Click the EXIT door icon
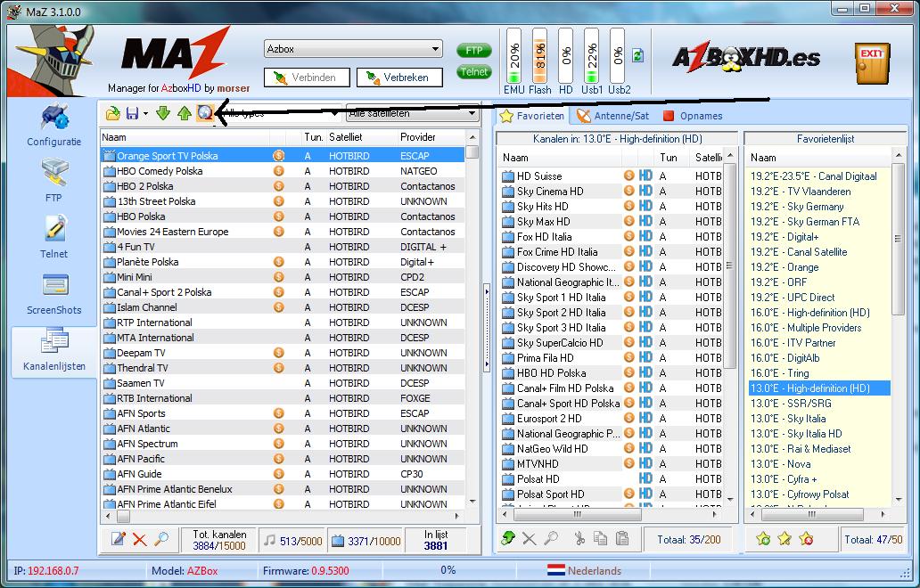920x588 pixels. 872,63
